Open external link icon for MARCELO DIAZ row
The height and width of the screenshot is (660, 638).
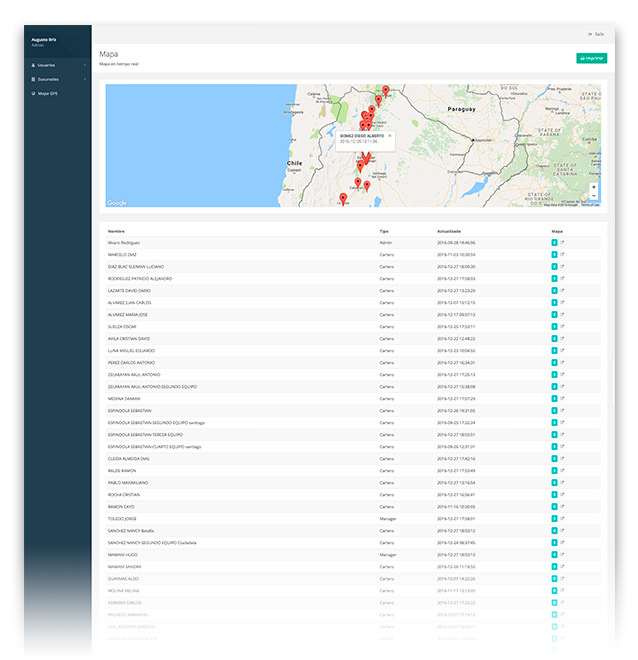[562, 255]
